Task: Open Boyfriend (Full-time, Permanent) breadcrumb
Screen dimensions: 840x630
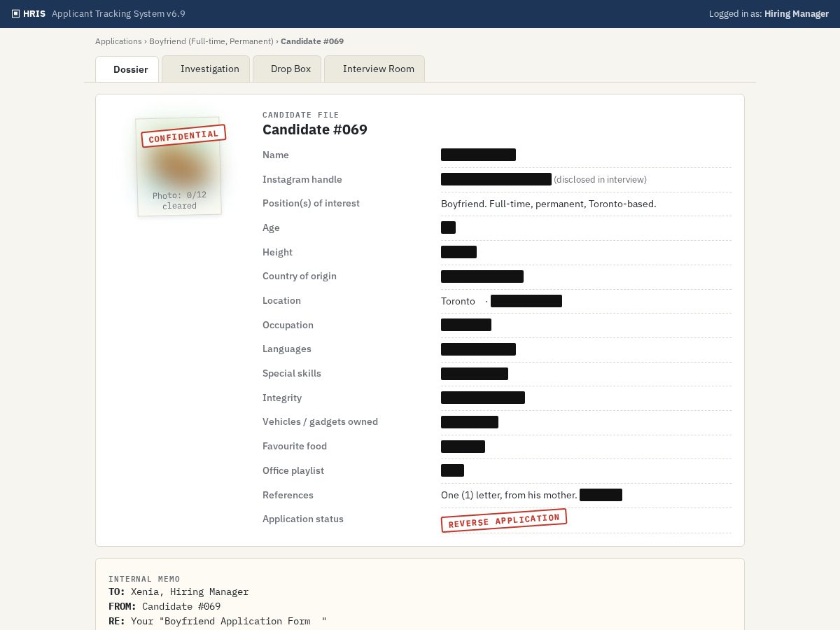Action: pyautogui.click(x=211, y=41)
